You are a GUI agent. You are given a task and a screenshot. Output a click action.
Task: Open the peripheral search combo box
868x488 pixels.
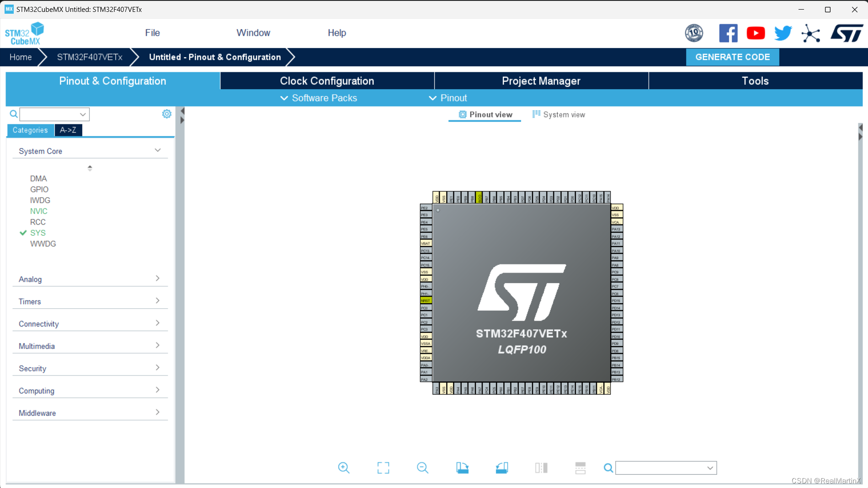pyautogui.click(x=54, y=114)
